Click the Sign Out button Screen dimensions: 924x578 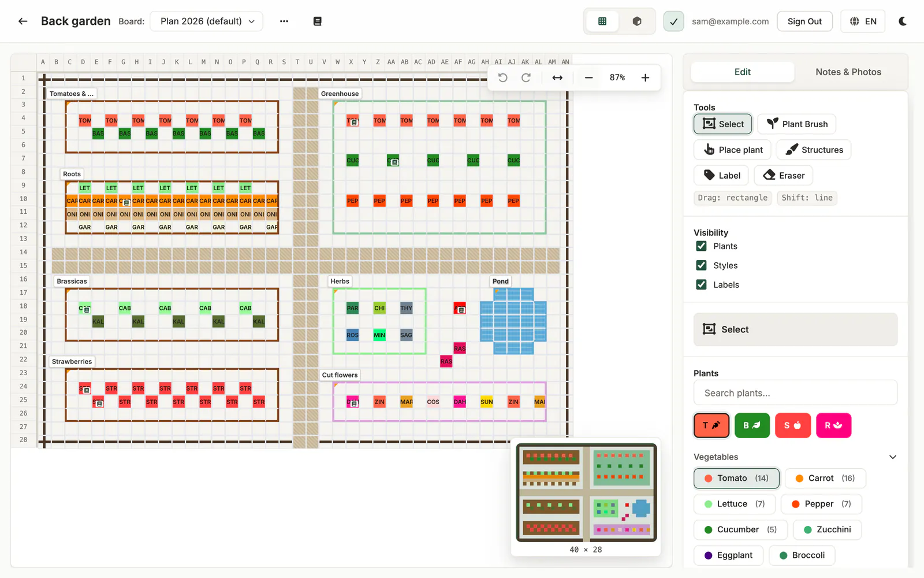(x=804, y=21)
